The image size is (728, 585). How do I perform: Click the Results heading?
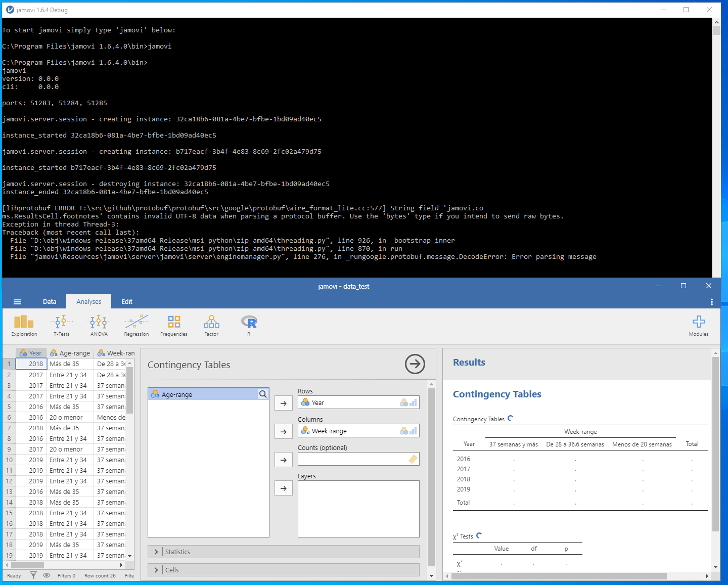pos(469,363)
